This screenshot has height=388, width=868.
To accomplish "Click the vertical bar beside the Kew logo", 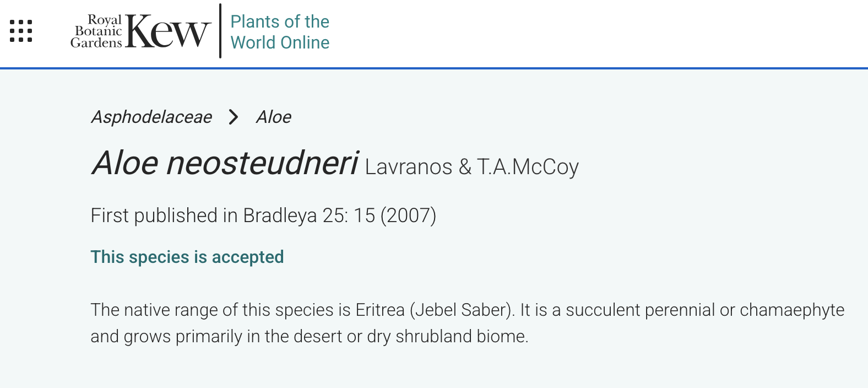I will click(220, 31).
